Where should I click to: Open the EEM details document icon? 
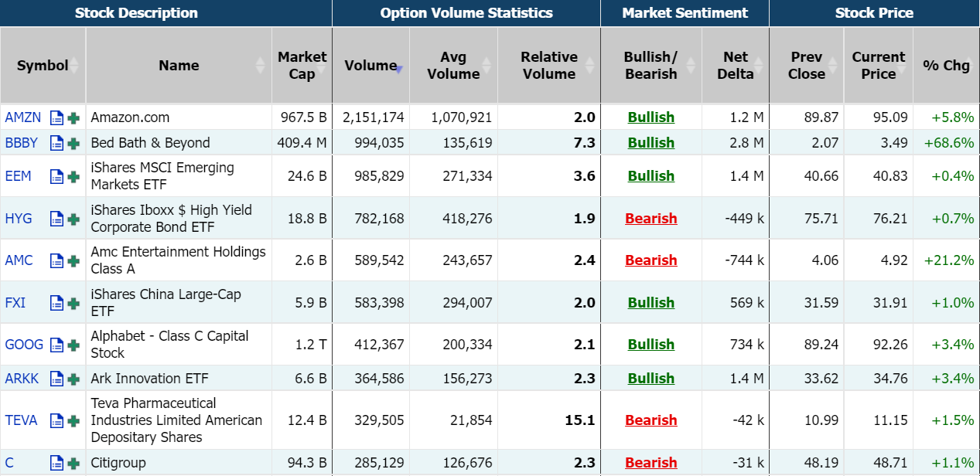(x=56, y=177)
